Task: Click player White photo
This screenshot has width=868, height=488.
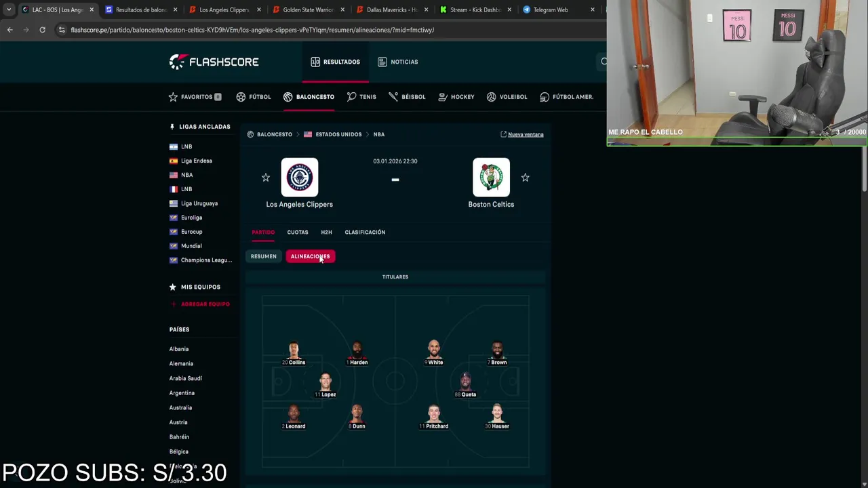Action: (434, 350)
